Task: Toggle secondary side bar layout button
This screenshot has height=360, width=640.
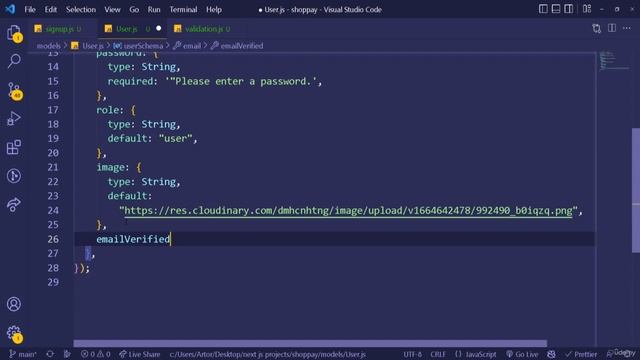Action: [x=568, y=9]
